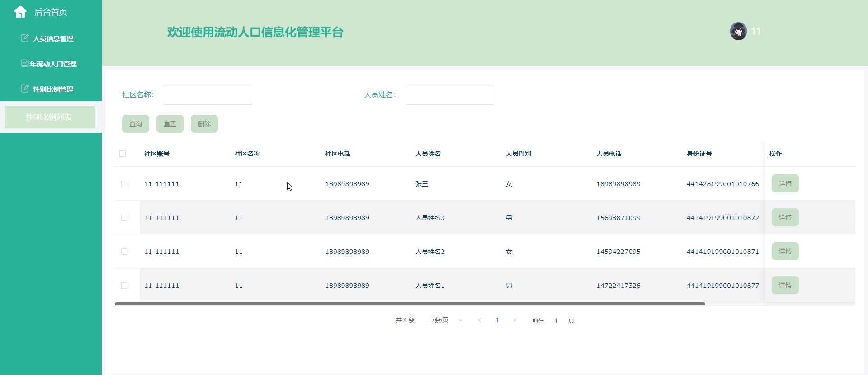The height and width of the screenshot is (375, 868).
Task: Check the row for 张三
Action: coord(124,184)
